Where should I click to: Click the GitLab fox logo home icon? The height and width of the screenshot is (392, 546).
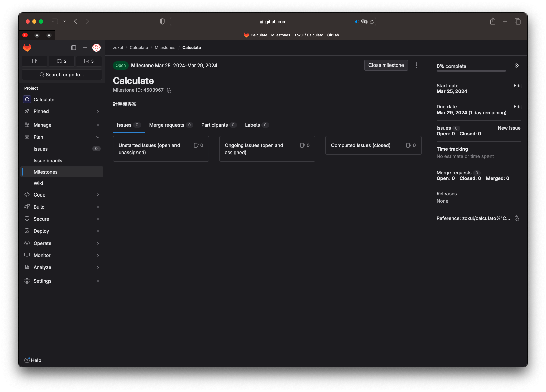pyautogui.click(x=27, y=48)
